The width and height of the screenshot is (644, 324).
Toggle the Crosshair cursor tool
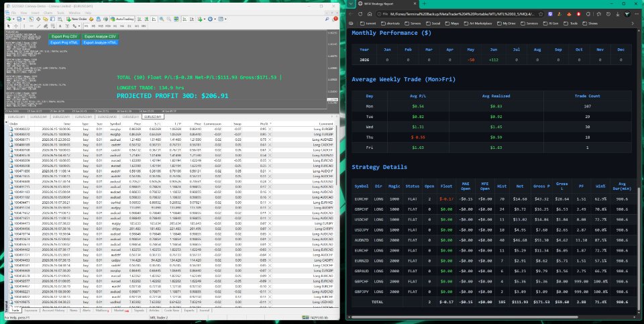pos(16,26)
